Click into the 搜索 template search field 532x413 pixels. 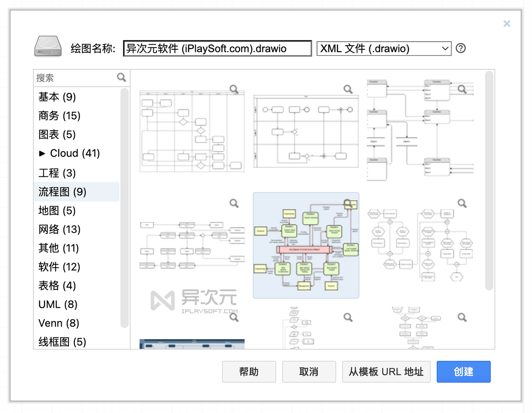click(x=76, y=78)
